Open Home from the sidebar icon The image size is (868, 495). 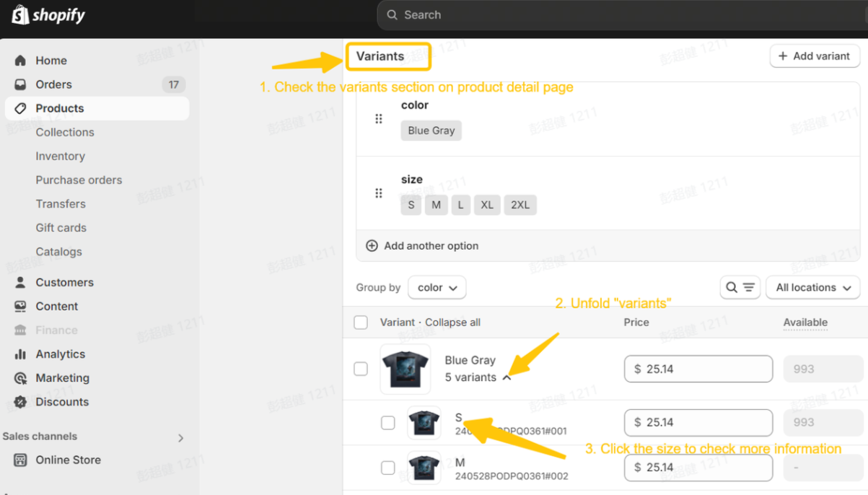point(20,61)
